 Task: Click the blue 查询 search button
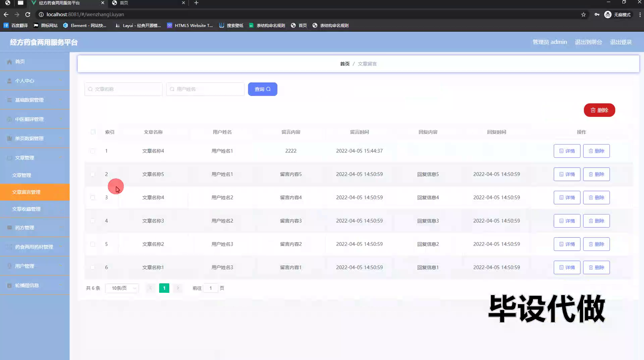pos(263,89)
